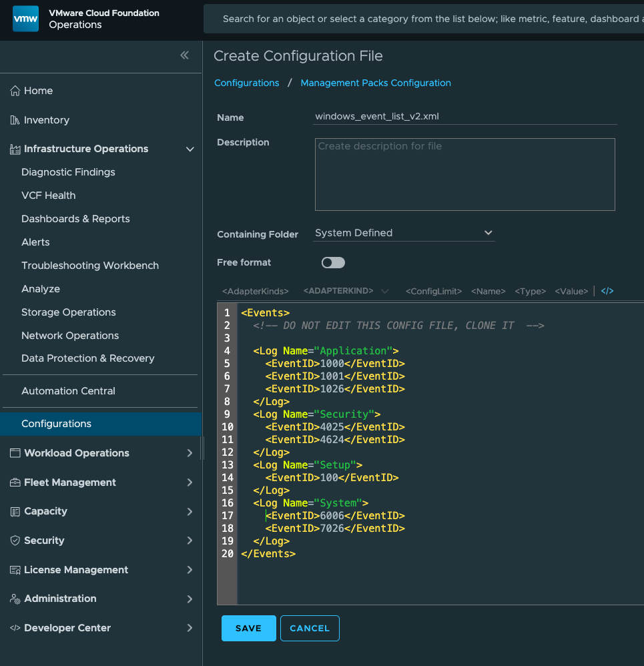
Task: Click the Home house icon
Action: click(x=15, y=91)
